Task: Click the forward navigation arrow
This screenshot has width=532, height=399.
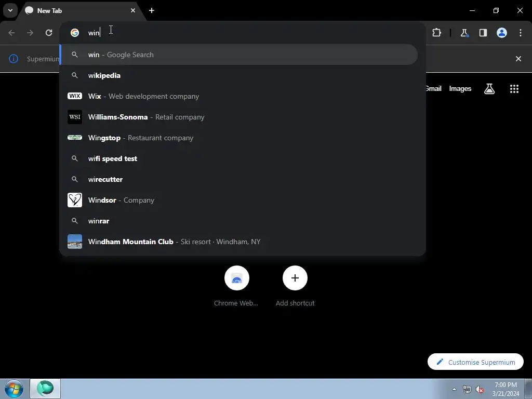Action: [x=30, y=33]
